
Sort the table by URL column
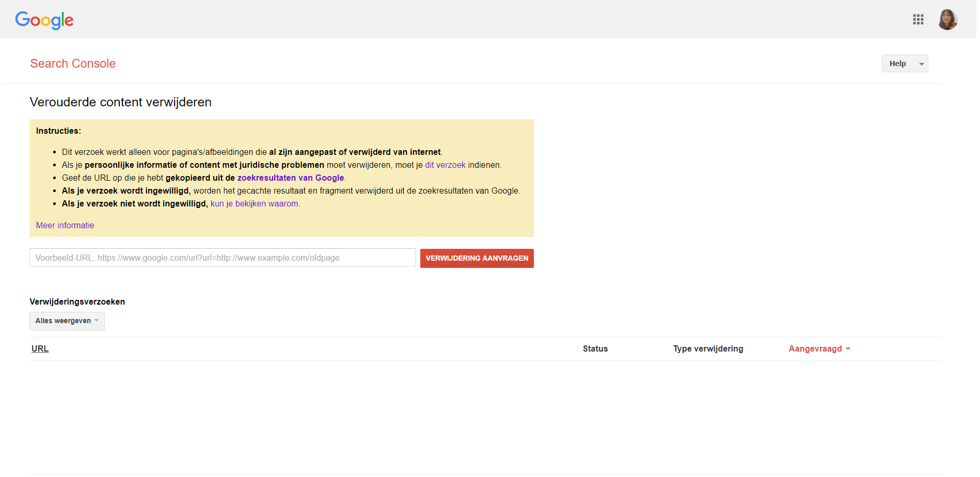40,349
